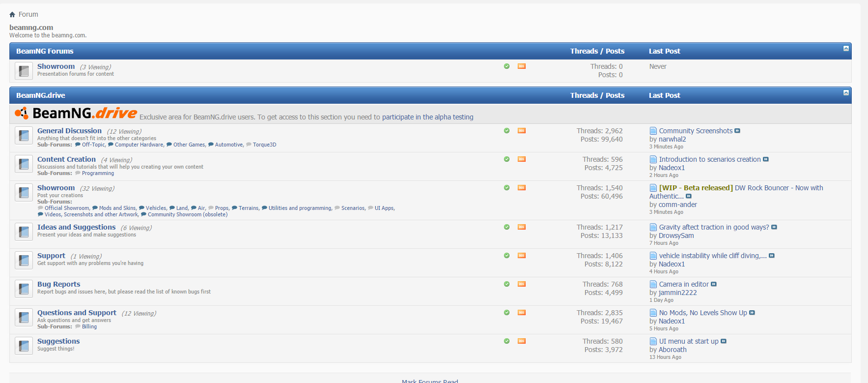Open Torque3D sub-forum
The image size is (868, 383).
(x=264, y=145)
